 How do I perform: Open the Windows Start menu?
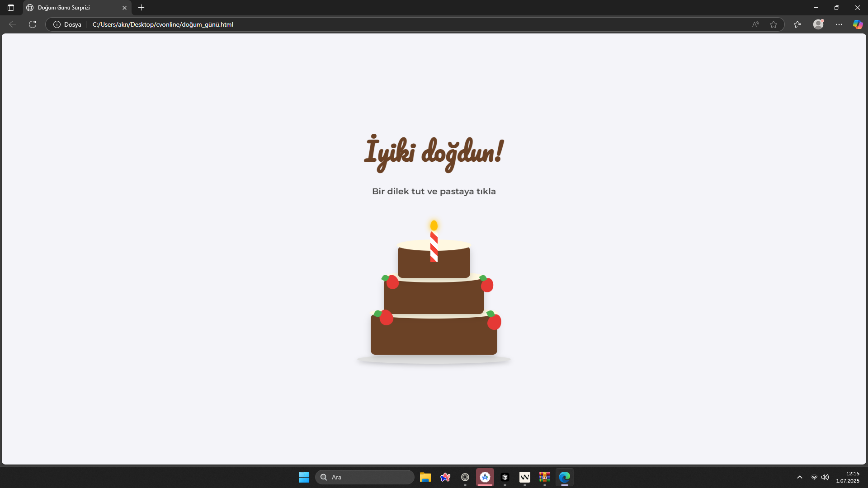coord(304,477)
